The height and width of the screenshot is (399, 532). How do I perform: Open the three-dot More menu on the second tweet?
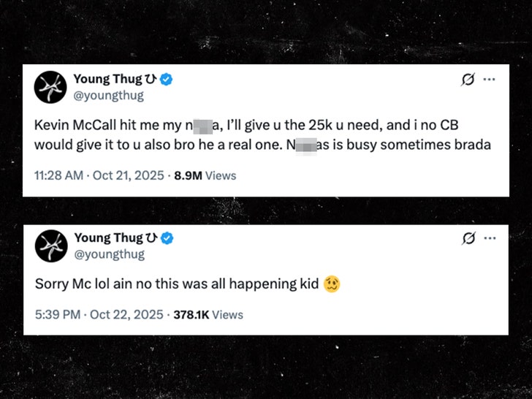point(489,238)
